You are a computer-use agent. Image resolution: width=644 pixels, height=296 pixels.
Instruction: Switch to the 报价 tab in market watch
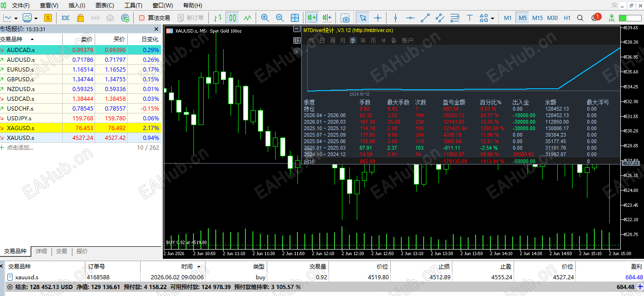[82, 251]
